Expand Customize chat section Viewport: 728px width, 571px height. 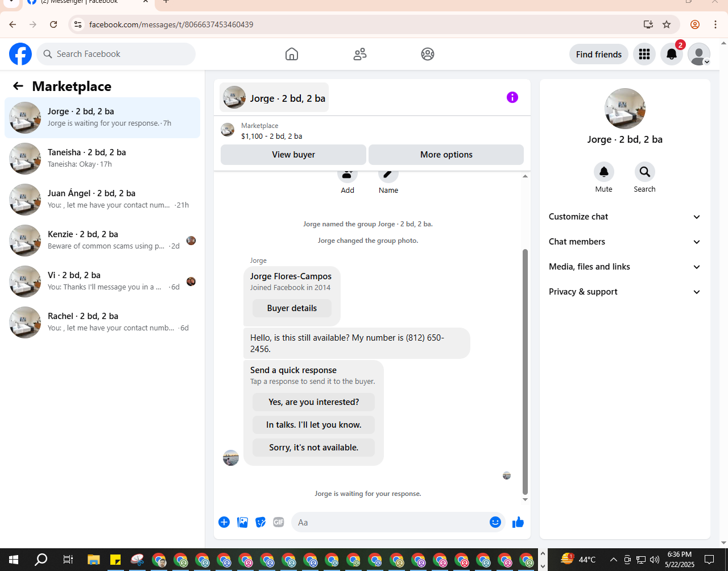click(624, 217)
